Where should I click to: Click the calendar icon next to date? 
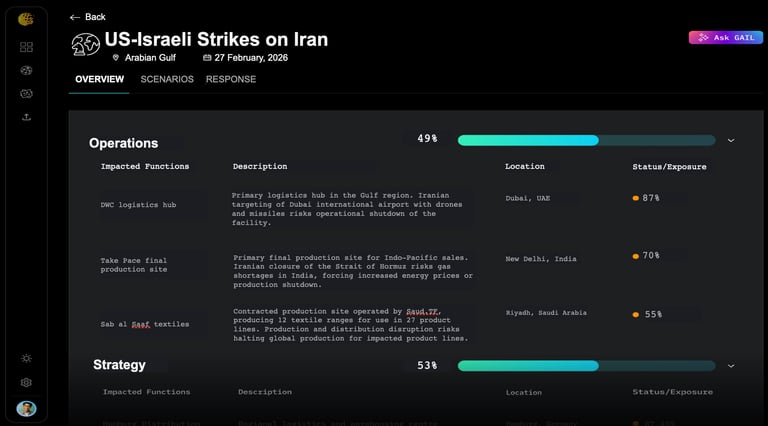(x=207, y=58)
